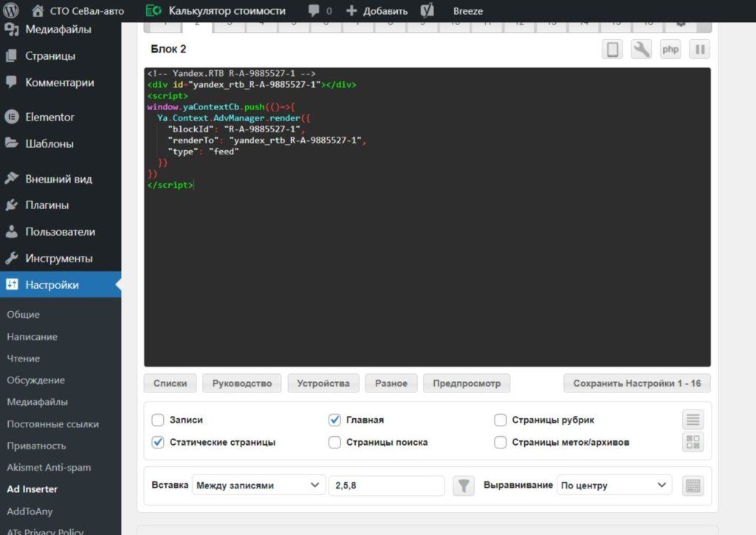The width and height of the screenshot is (756, 535).
Task: Open the wrench tools icon for Block 2
Action: (642, 50)
